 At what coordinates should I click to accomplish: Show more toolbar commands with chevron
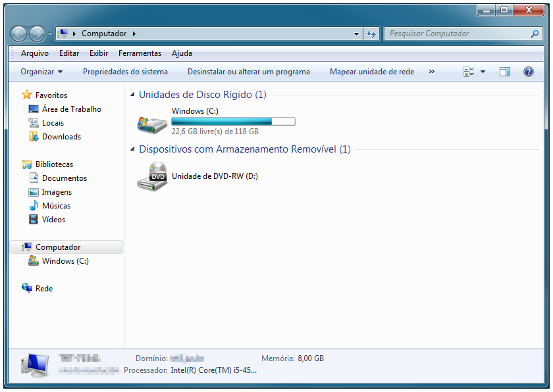pyautogui.click(x=432, y=72)
